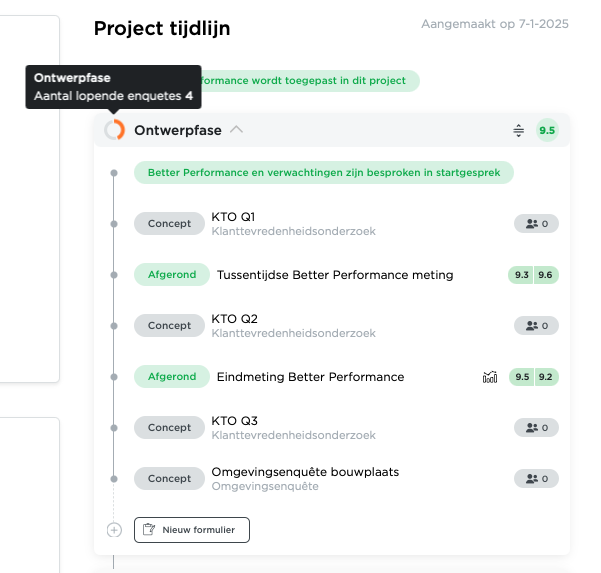Click the Afgerond status of Tussentijdse meting
601x573 pixels.
pyautogui.click(x=172, y=274)
